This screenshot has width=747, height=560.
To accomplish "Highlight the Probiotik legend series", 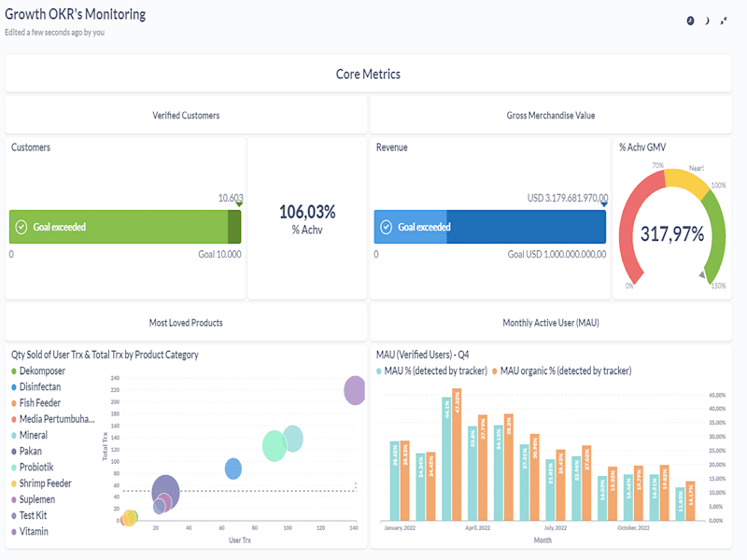I will [x=33, y=468].
